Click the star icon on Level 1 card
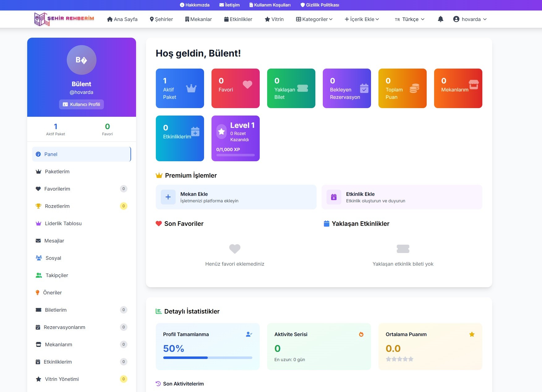The image size is (542, 392). [221, 132]
